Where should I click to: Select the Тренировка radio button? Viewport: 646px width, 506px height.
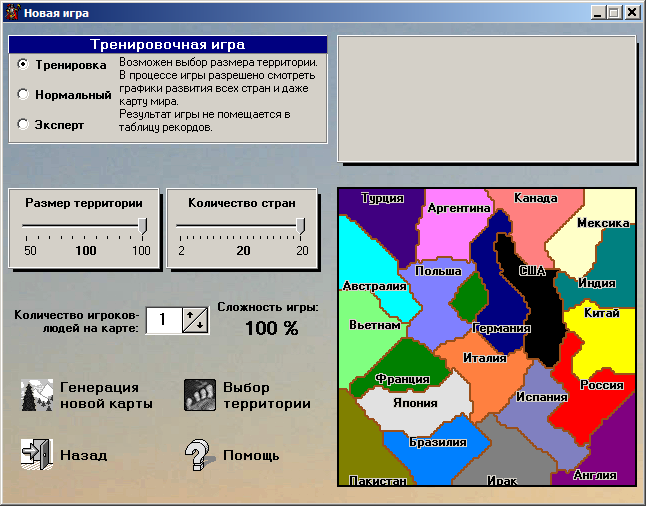pyautogui.click(x=23, y=64)
